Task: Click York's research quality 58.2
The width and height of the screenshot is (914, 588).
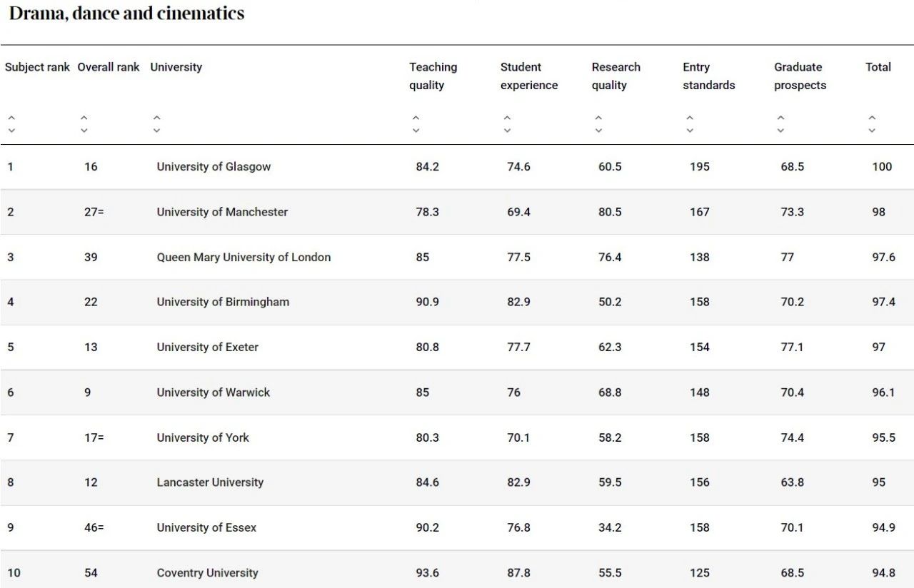Action: tap(610, 437)
